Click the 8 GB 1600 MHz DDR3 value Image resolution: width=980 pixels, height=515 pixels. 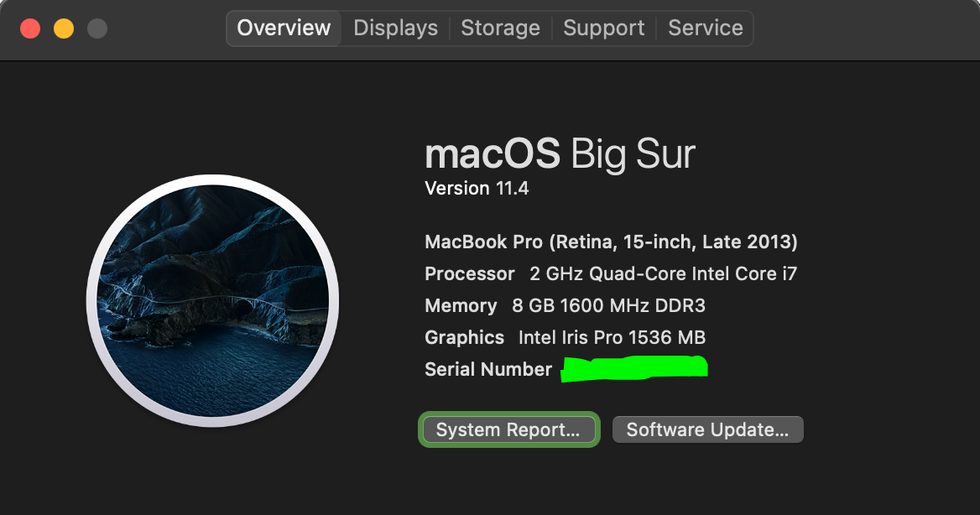point(609,305)
